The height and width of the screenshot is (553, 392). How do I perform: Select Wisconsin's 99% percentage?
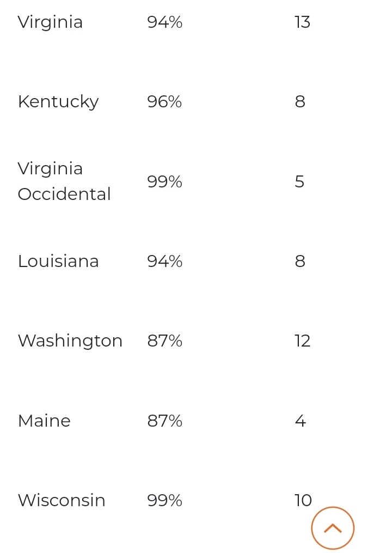pos(164,501)
